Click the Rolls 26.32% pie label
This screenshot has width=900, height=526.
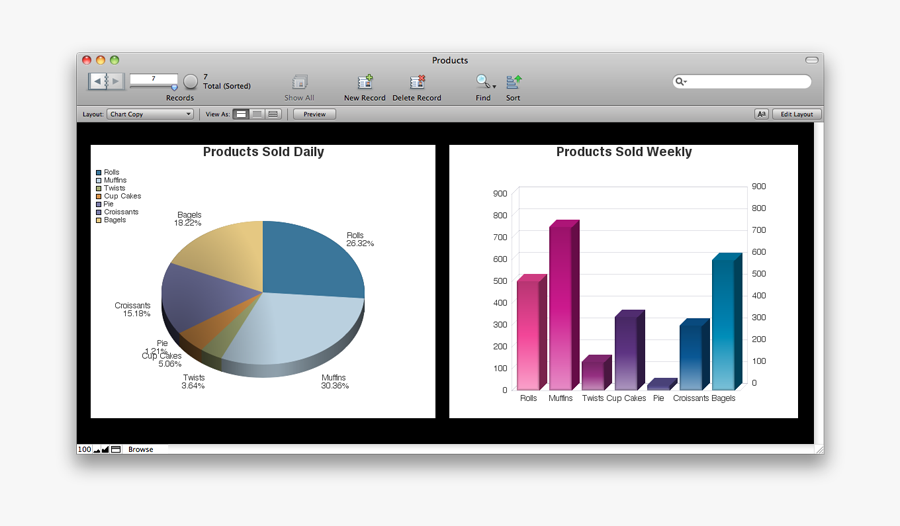point(360,239)
